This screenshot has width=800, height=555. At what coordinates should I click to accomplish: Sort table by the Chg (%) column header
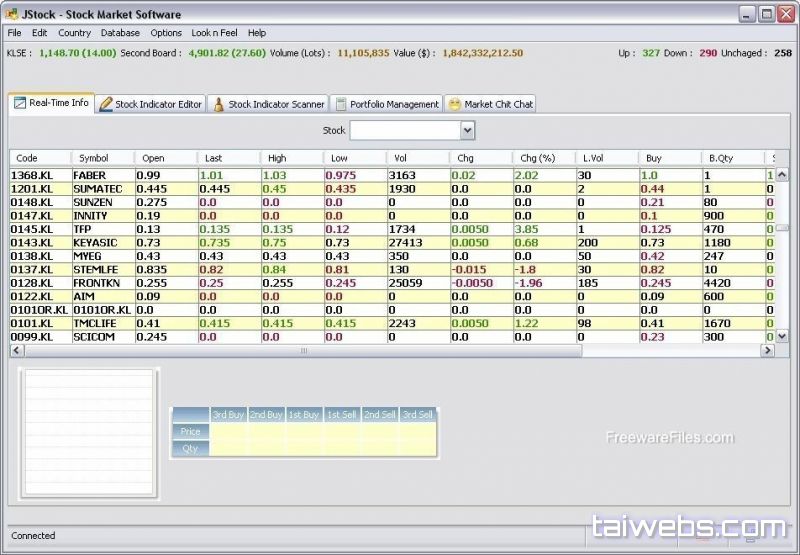[x=537, y=158]
